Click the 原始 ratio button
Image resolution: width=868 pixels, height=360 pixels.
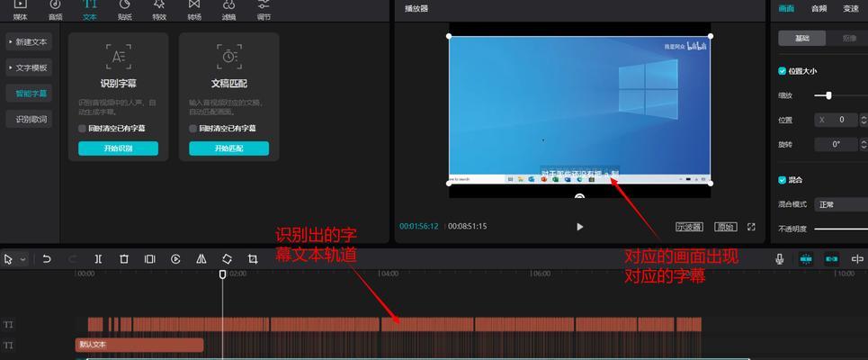[x=726, y=227]
